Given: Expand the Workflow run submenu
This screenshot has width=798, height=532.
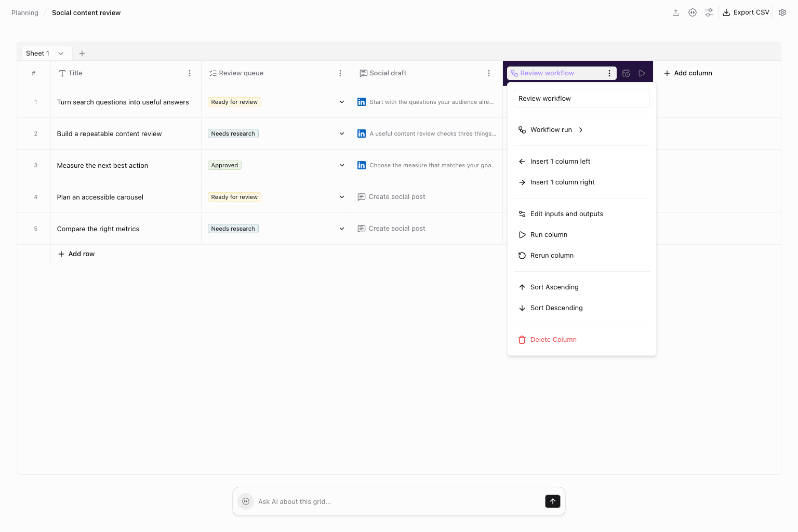Looking at the screenshot, I should point(581,130).
